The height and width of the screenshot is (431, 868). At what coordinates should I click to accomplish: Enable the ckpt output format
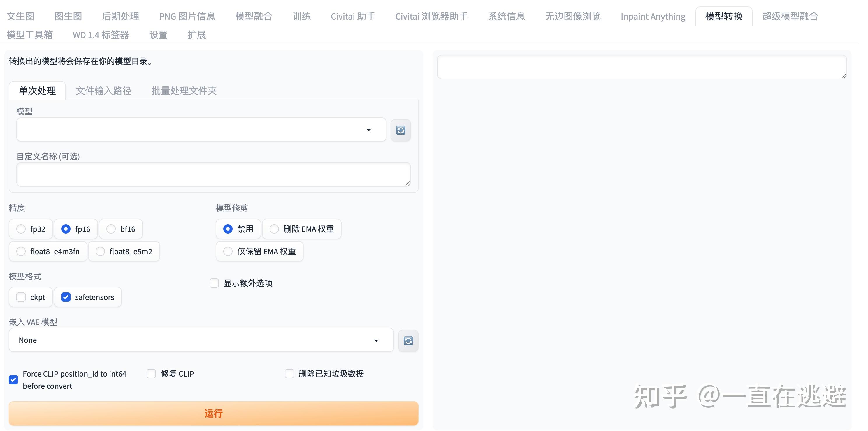(x=21, y=297)
